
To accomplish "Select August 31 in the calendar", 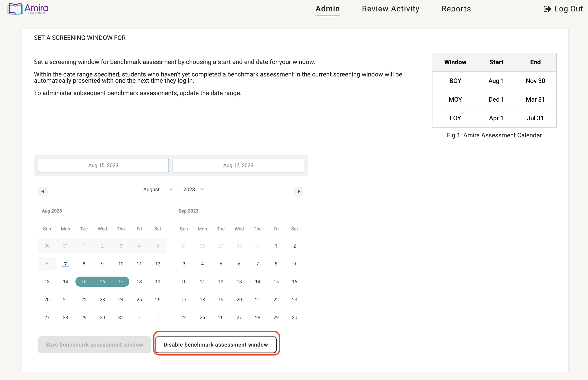I will (x=121, y=318).
